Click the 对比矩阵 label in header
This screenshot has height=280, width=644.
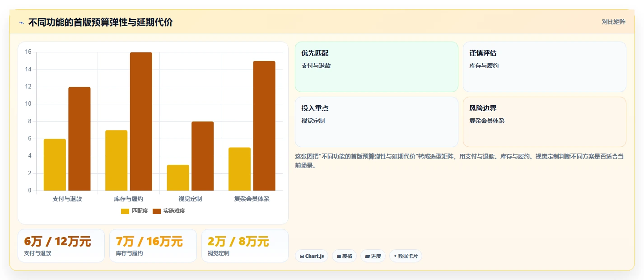613,22
